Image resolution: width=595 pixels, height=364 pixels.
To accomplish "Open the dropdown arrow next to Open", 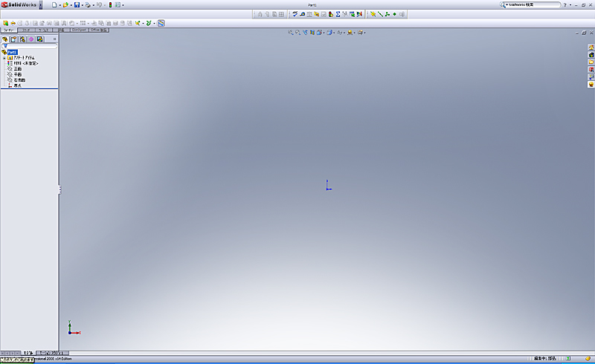I will point(71,5).
